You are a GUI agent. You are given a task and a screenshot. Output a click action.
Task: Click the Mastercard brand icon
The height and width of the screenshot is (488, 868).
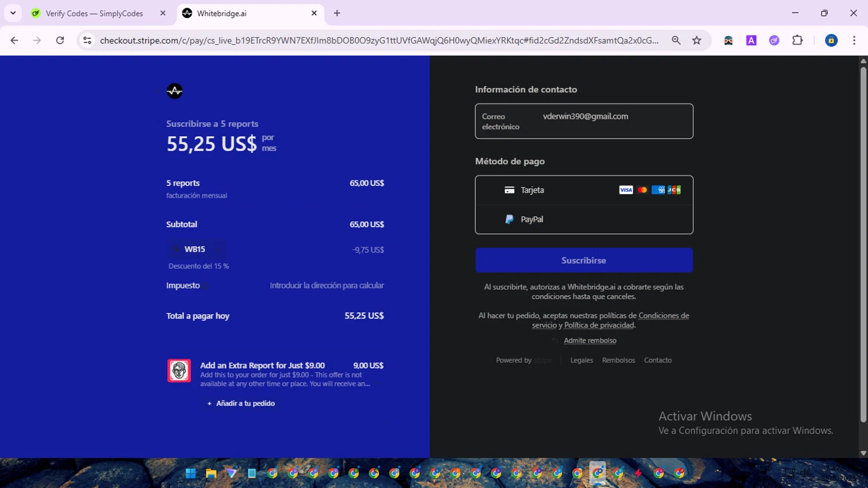[642, 190]
